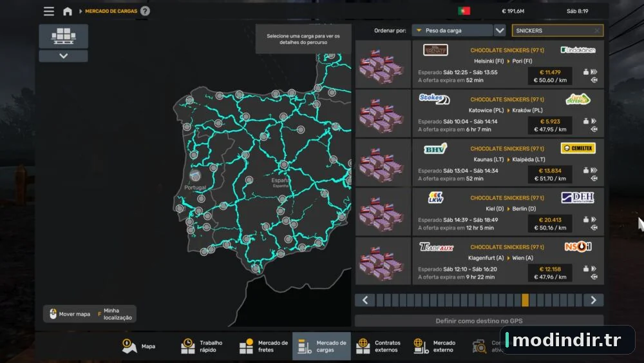The height and width of the screenshot is (363, 644).
Task: Open the 'Peso da carga' sort field
Action: pos(452,30)
